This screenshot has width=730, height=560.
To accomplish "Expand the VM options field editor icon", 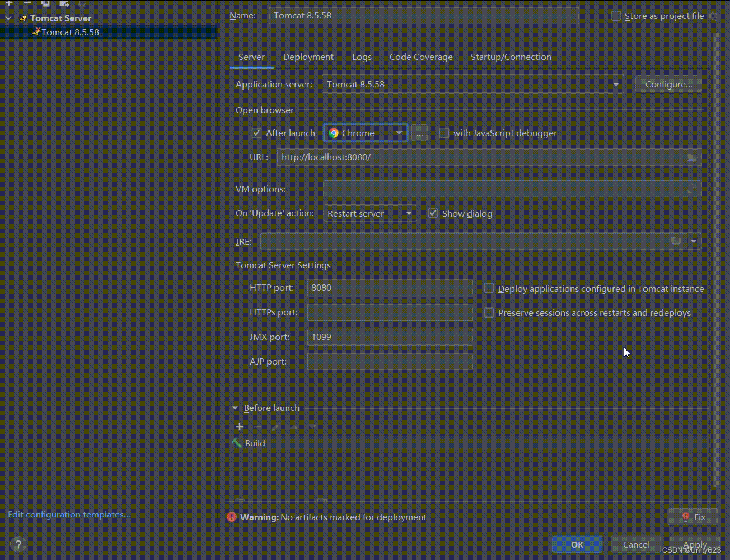I will coord(692,189).
